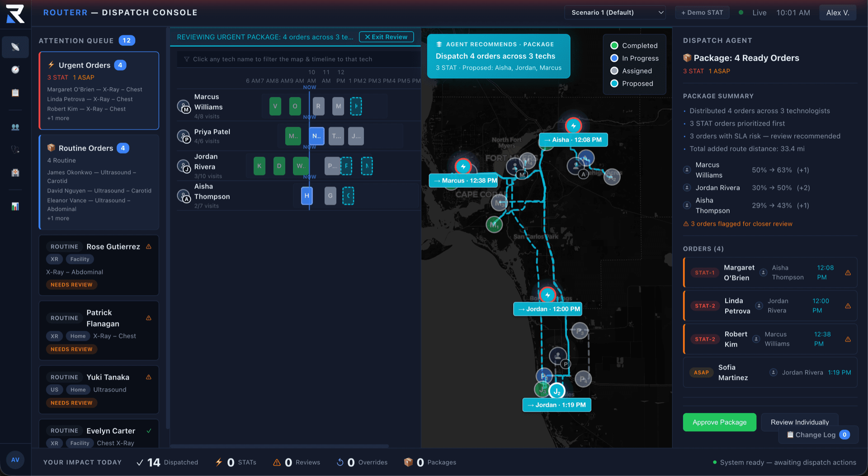Click Exit Review in the review banner
Image resolution: width=868 pixels, height=476 pixels.
coord(386,37)
